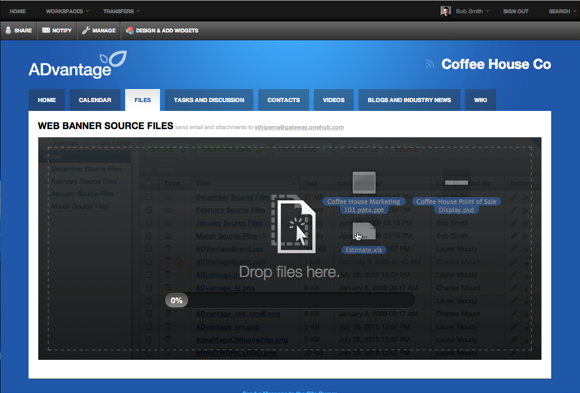
Task: Switch to the Calendar tab
Action: pos(95,100)
